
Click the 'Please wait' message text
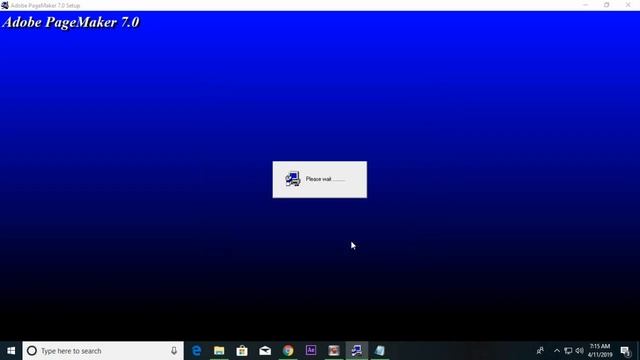click(x=325, y=179)
